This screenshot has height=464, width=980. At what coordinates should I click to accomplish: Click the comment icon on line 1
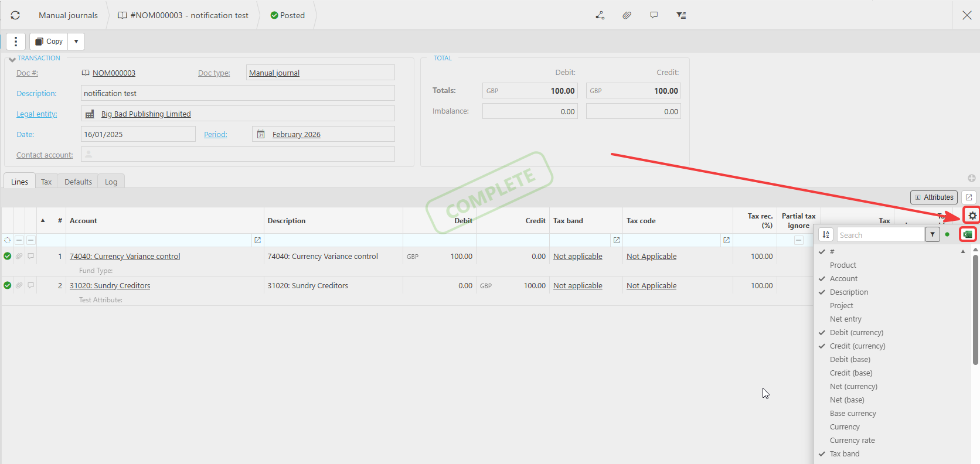[31, 256]
